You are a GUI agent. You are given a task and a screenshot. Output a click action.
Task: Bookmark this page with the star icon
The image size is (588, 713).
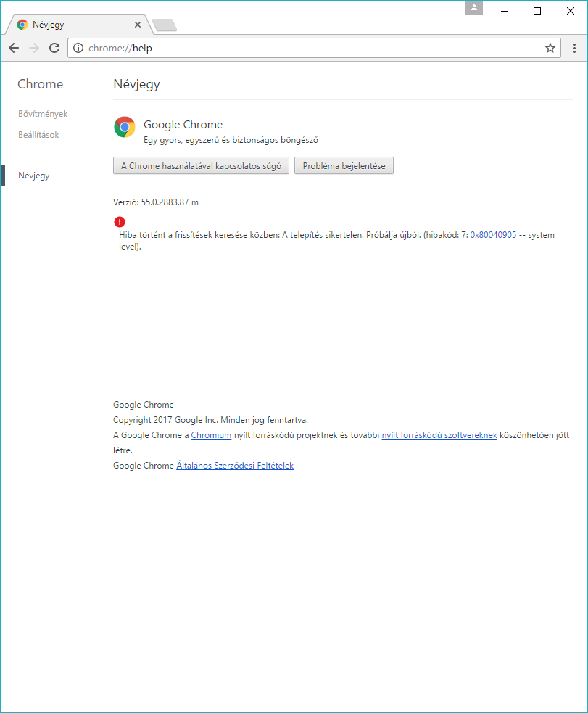(550, 48)
